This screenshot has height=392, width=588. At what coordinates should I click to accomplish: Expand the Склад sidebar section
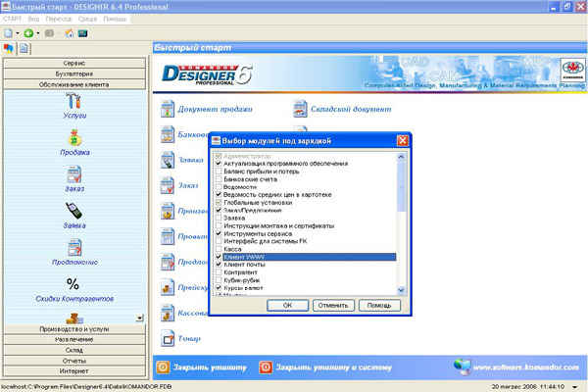point(73,350)
